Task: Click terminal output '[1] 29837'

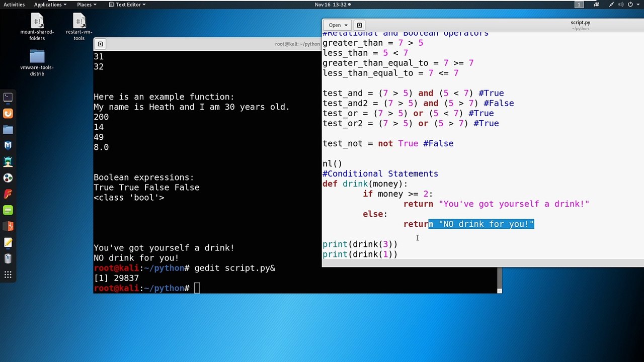Action: click(x=116, y=278)
